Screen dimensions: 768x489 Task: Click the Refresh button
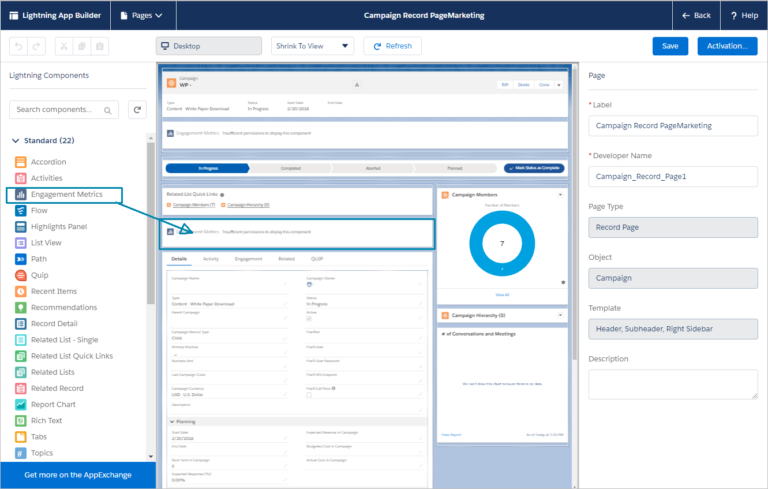tap(392, 46)
